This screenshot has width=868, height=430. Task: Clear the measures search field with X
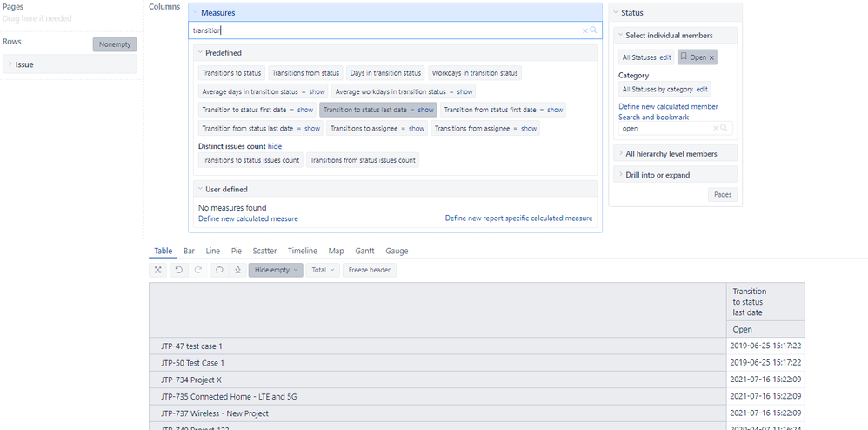click(584, 30)
